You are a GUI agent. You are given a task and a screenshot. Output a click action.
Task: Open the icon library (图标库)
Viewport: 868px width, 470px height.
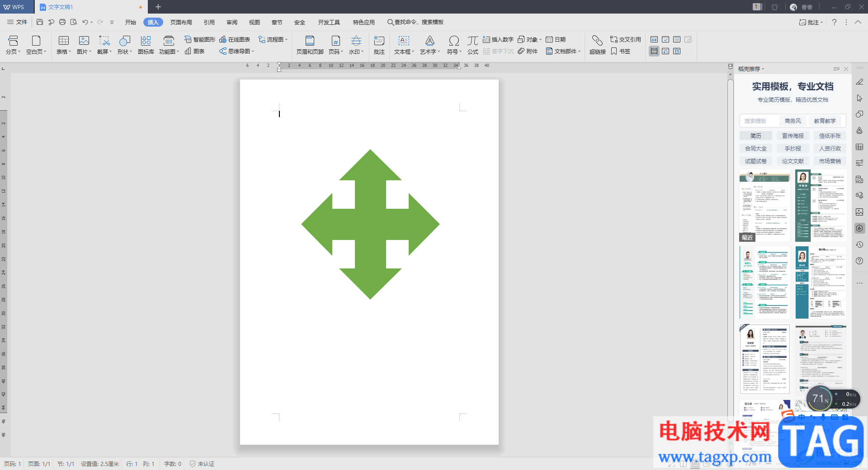pyautogui.click(x=146, y=45)
